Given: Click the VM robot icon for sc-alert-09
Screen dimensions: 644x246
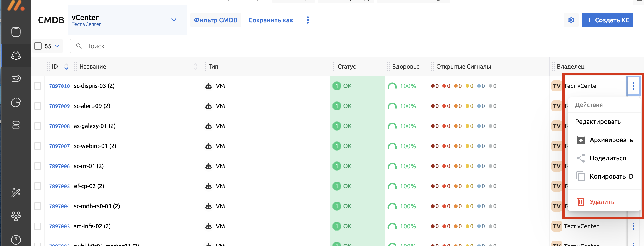Looking at the screenshot, I should [209, 106].
